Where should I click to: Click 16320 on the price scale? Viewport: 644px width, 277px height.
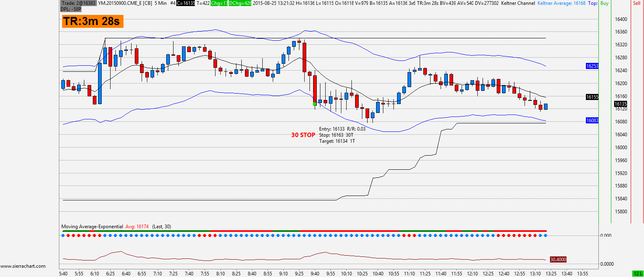pos(621,45)
